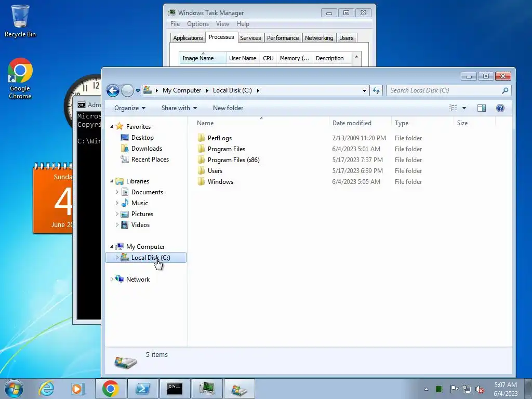Open the More view options dropdown arrow
Viewport: 532px width, 399px height.
[464, 108]
